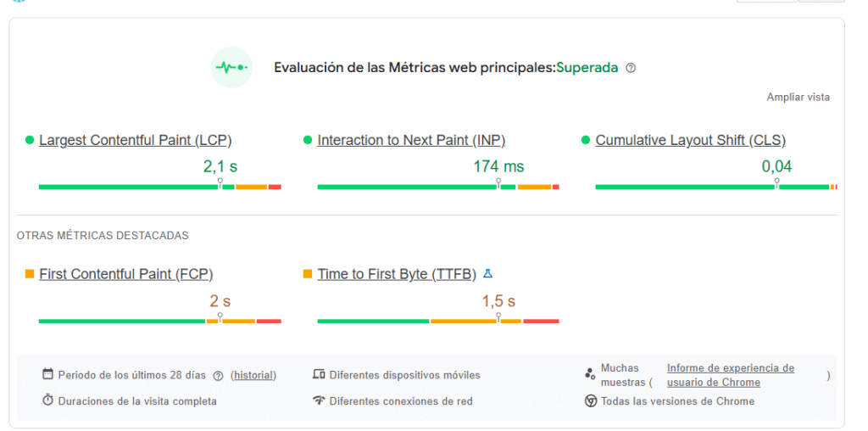Click the LCP distribution bar marker

(220, 183)
